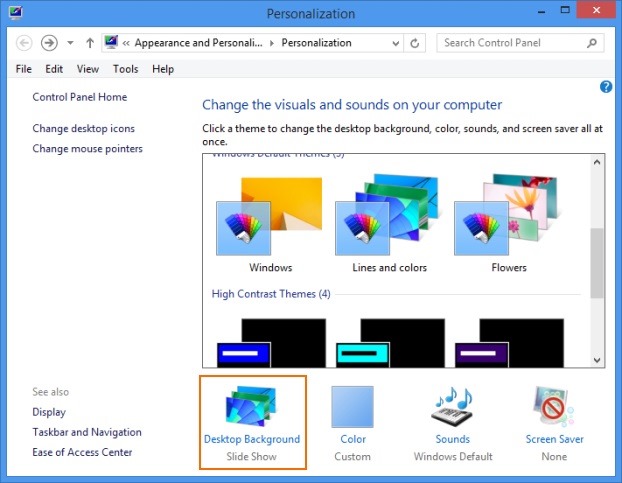
Task: Open Ease of Access Center link
Action: pos(82,452)
